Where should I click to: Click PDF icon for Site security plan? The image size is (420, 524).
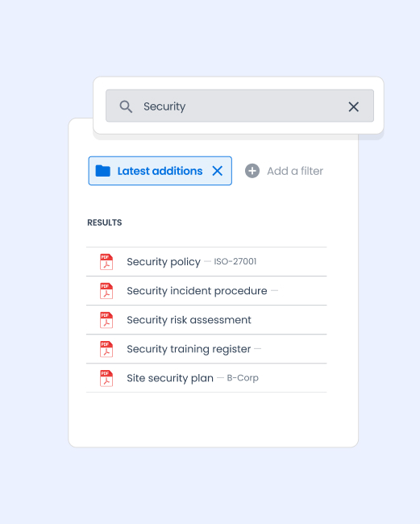[106, 378]
